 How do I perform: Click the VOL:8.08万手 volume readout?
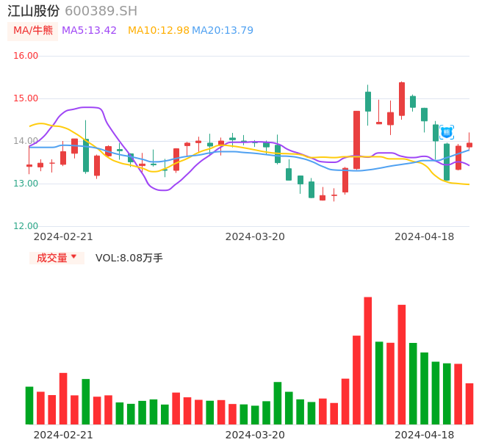(x=129, y=258)
